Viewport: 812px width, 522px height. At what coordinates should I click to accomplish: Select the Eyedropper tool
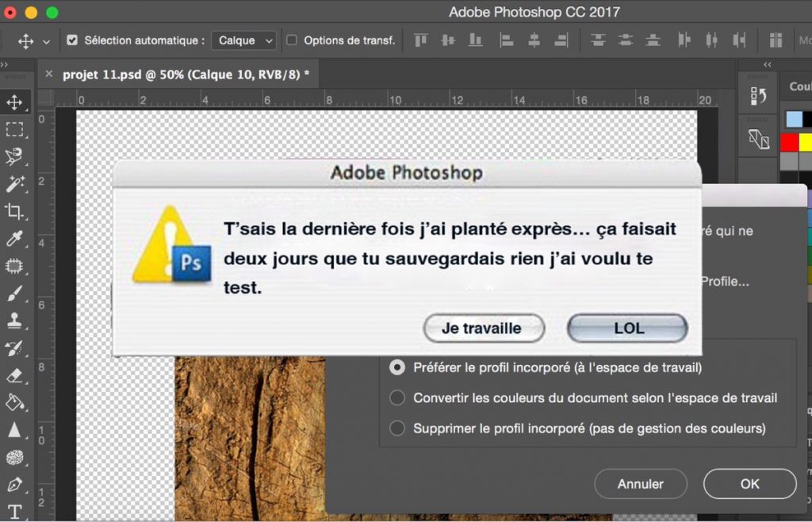(x=14, y=238)
